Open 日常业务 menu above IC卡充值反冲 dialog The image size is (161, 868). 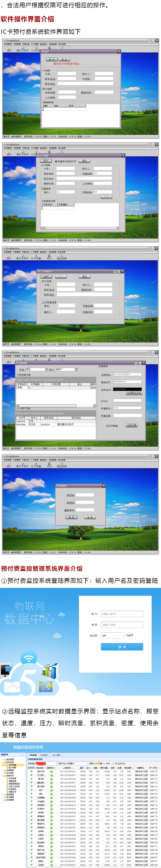coord(26,252)
